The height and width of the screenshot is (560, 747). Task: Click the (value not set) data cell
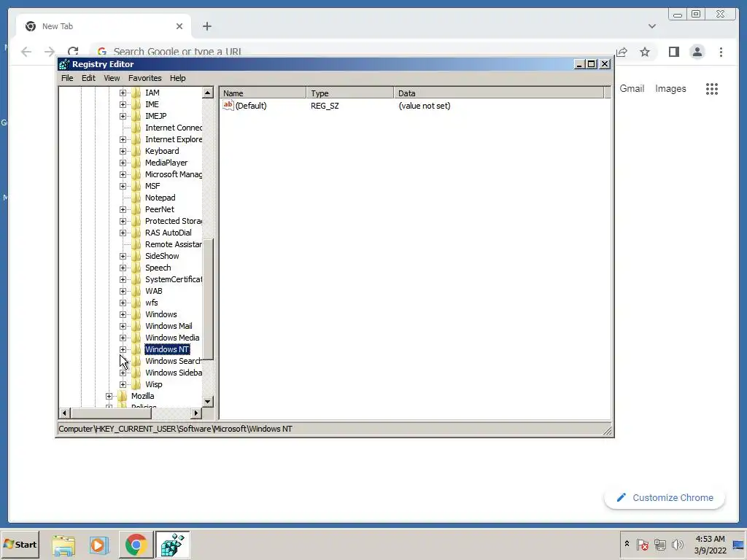click(x=425, y=106)
